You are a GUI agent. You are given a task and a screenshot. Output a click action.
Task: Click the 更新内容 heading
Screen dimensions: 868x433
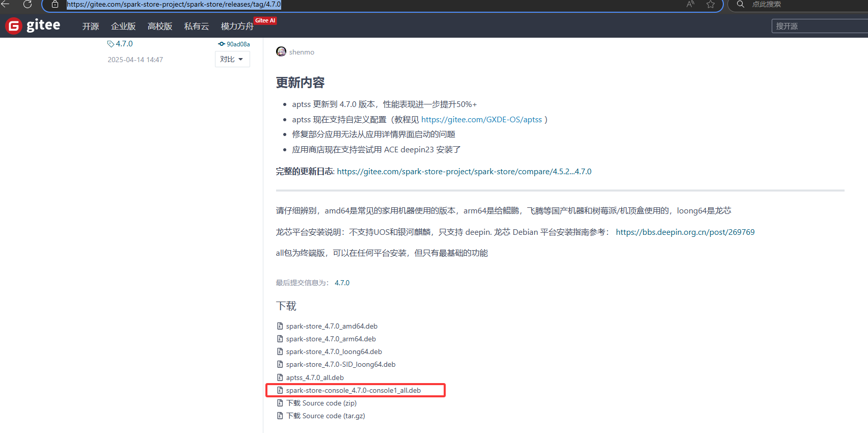click(300, 83)
